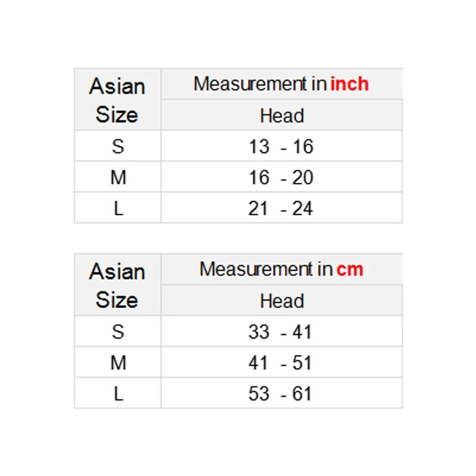
Task: Click the Asian Size header in cm table
Action: coord(117,286)
